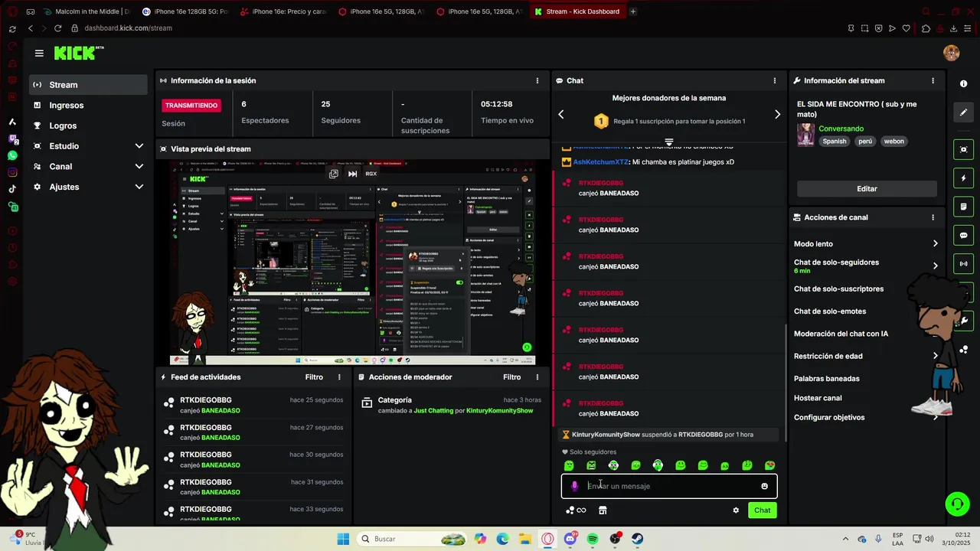Screen dimensions: 980x551
Task: Open the Chat panel three-dot menu
Action: point(774,80)
